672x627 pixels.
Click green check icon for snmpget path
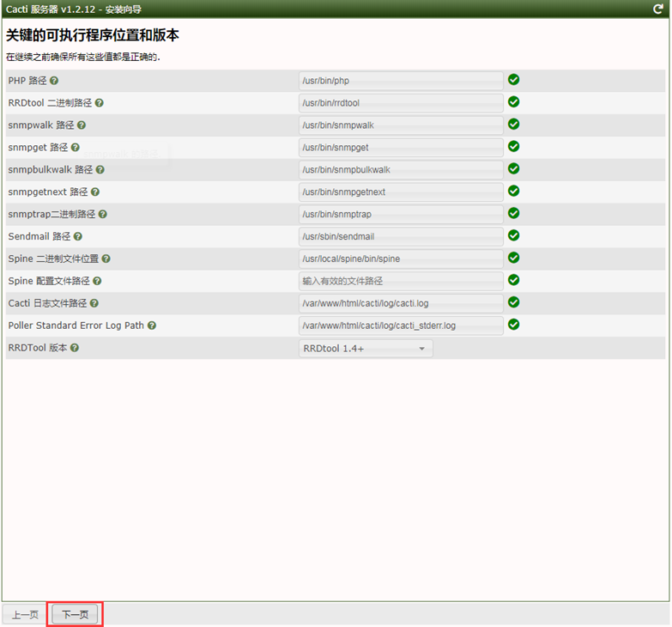[x=513, y=147]
